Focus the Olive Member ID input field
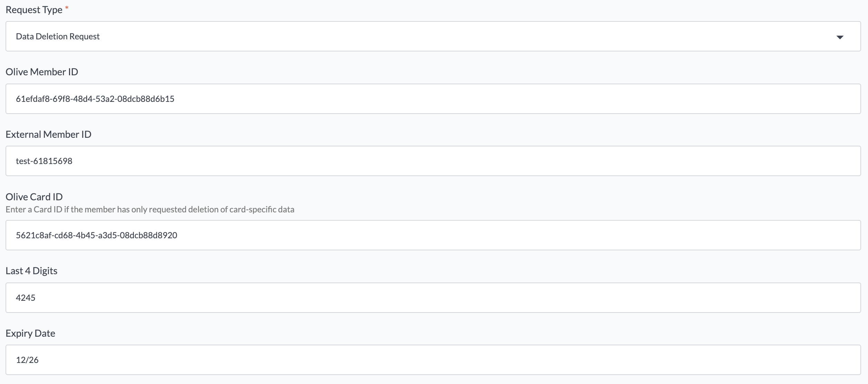Viewport: 868px width, 384px height. tap(433, 99)
